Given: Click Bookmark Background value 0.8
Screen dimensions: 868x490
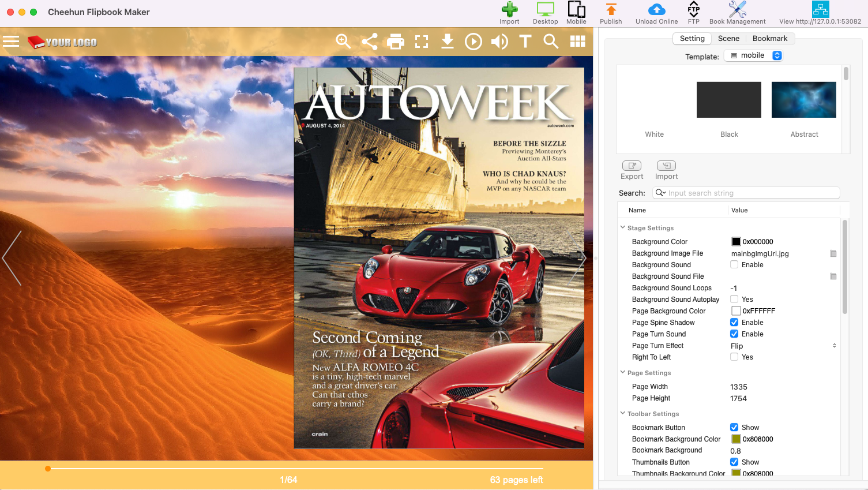Looking at the screenshot, I should point(735,451).
